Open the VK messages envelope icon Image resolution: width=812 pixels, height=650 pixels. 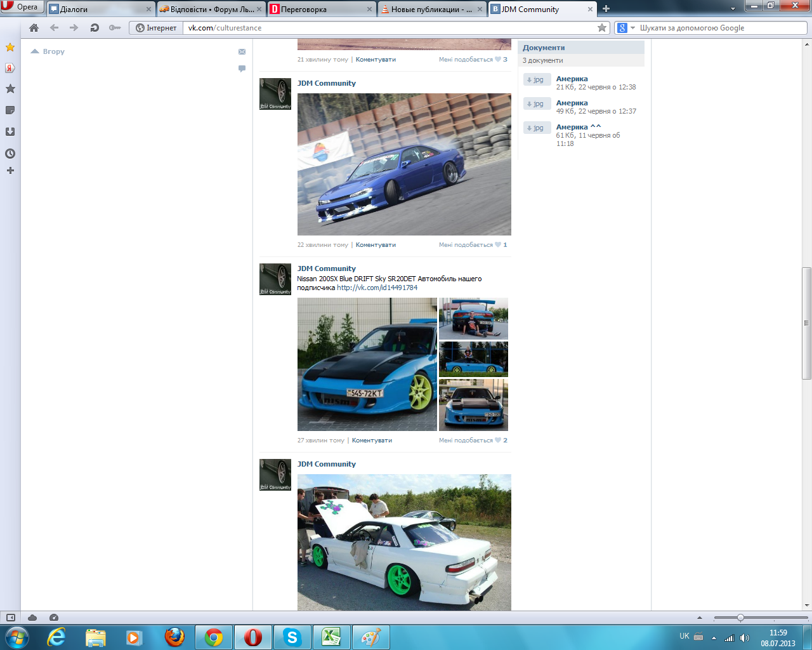(242, 52)
